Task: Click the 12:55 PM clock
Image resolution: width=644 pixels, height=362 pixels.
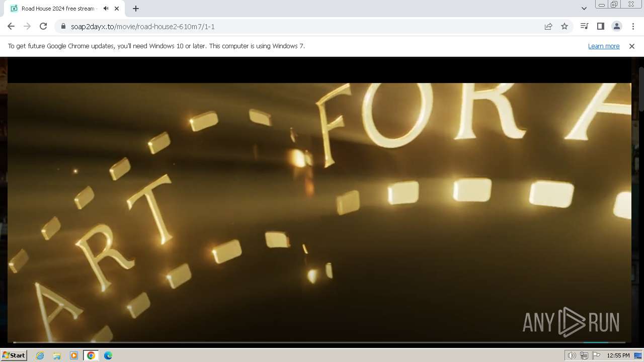Action: pos(618,355)
